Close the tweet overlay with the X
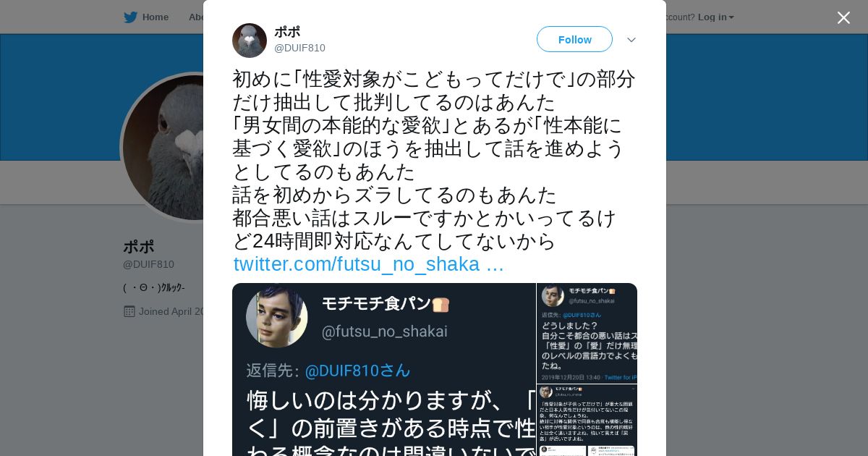 [x=843, y=17]
